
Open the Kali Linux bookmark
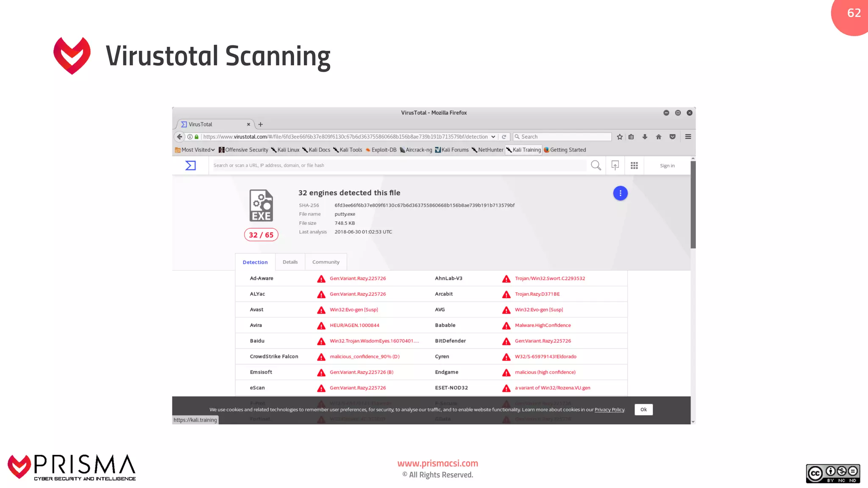pos(285,150)
